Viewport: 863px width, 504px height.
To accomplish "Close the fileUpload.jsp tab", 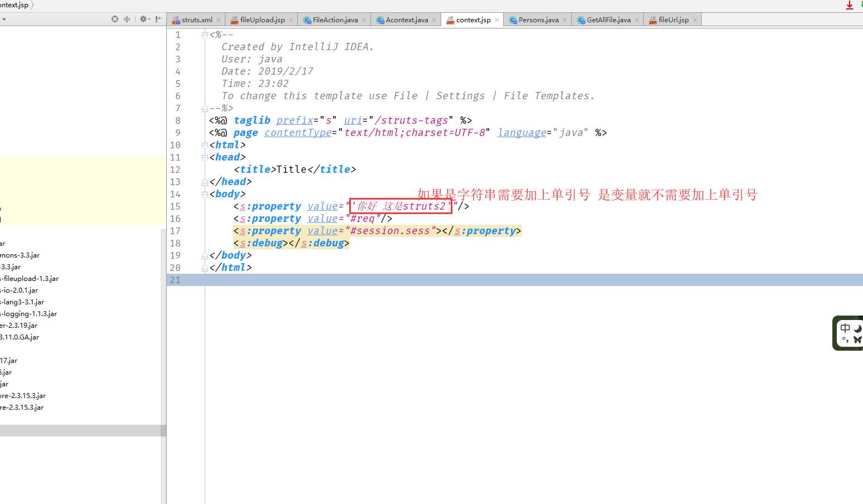I will (291, 20).
